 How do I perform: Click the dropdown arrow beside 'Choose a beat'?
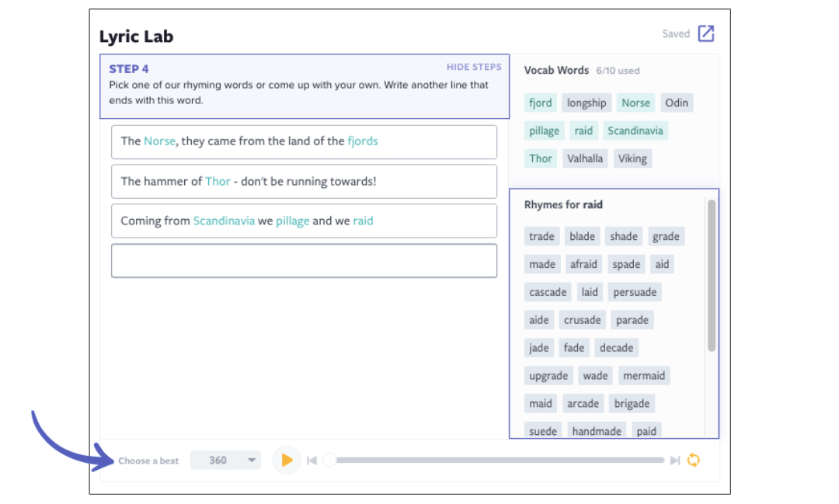251,460
